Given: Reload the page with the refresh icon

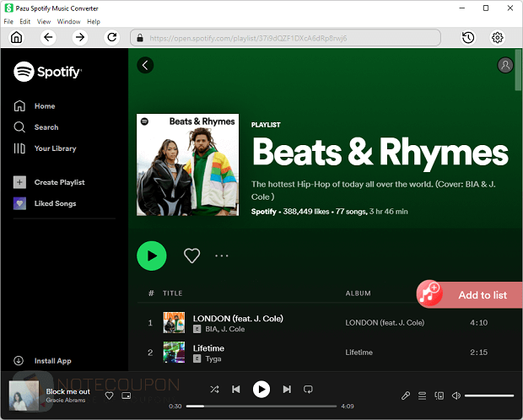Looking at the screenshot, I should tap(112, 37).
